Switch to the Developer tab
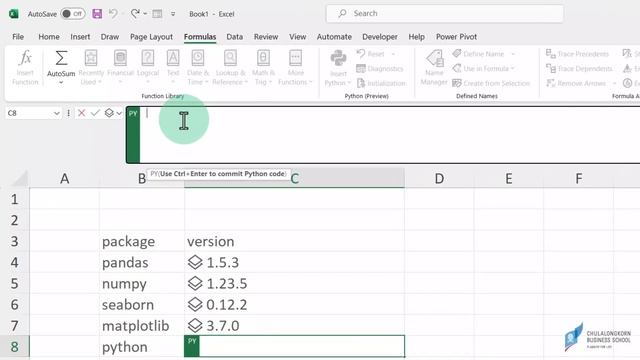640x360 pixels. [x=380, y=37]
